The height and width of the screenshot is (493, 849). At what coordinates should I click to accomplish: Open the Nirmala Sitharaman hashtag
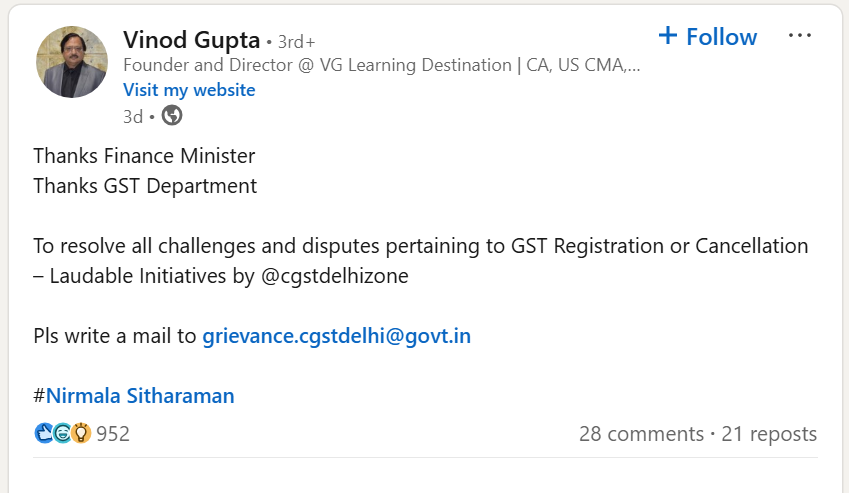tap(140, 396)
